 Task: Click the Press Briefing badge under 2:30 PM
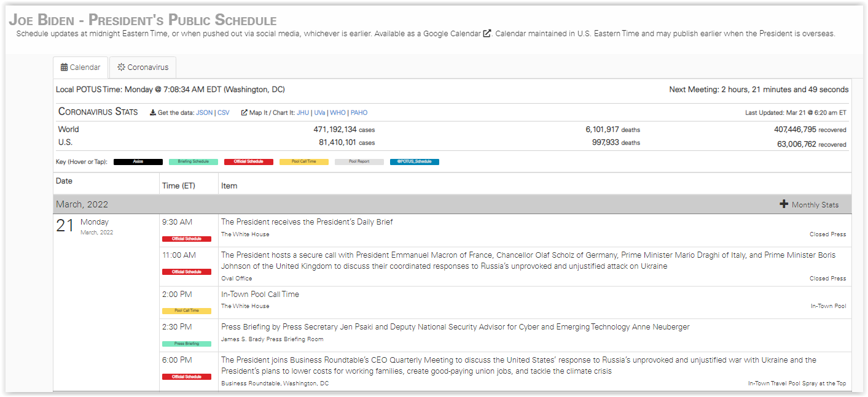(x=187, y=344)
